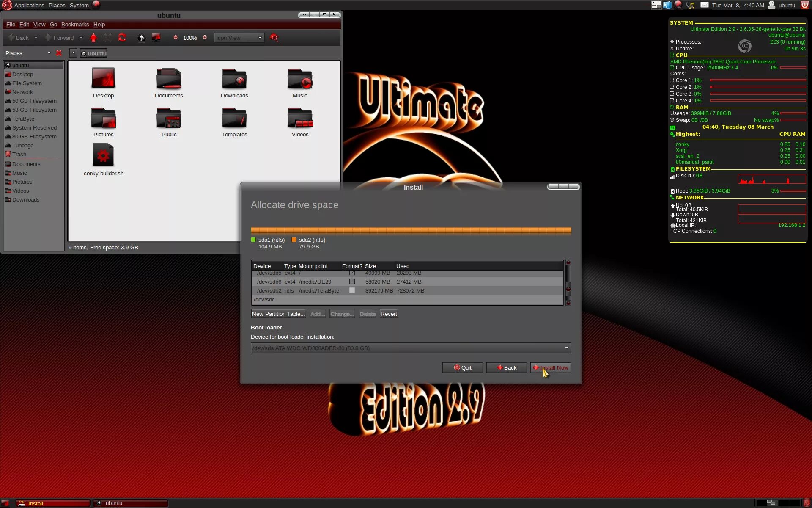Select the /dev/sdc row in partition table
This screenshot has height=508, width=812.
click(x=407, y=299)
